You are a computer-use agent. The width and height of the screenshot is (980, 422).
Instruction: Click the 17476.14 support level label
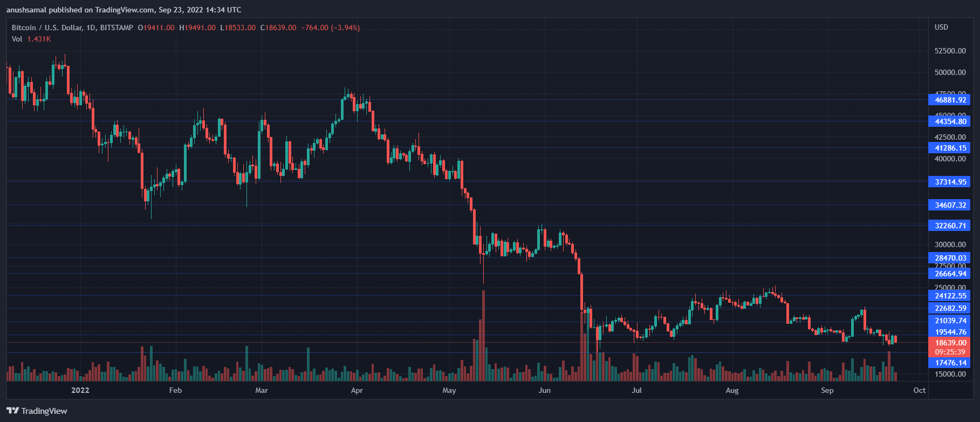tap(950, 363)
